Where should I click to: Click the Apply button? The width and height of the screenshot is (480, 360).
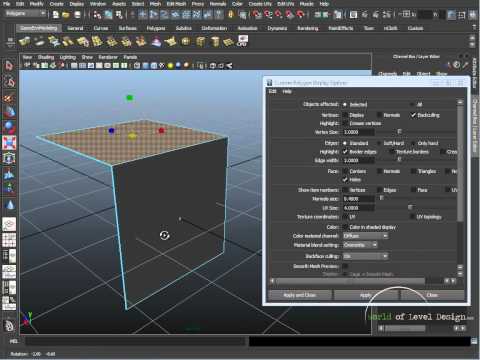click(366, 295)
